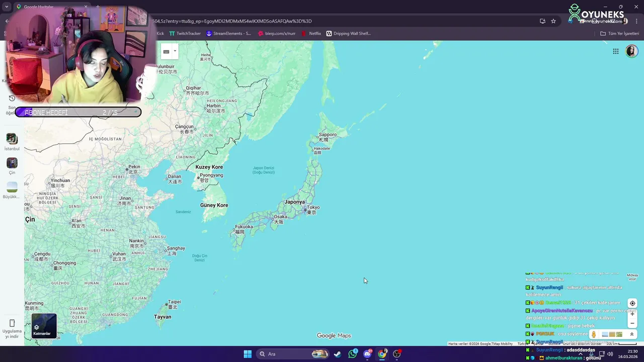The height and width of the screenshot is (362, 644).
Task: Open WhatsApp from the taskbar
Action: (353, 354)
